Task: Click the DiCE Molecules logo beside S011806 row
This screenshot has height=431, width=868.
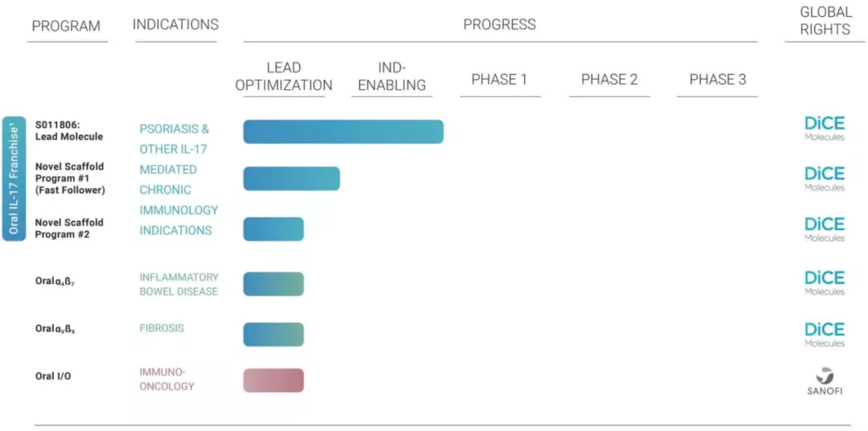Action: tap(825, 129)
